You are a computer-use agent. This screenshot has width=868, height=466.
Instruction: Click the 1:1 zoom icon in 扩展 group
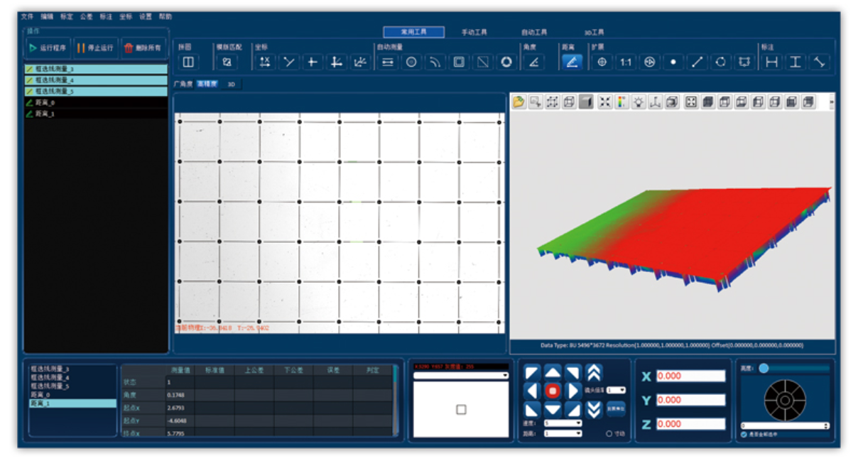pyautogui.click(x=626, y=63)
